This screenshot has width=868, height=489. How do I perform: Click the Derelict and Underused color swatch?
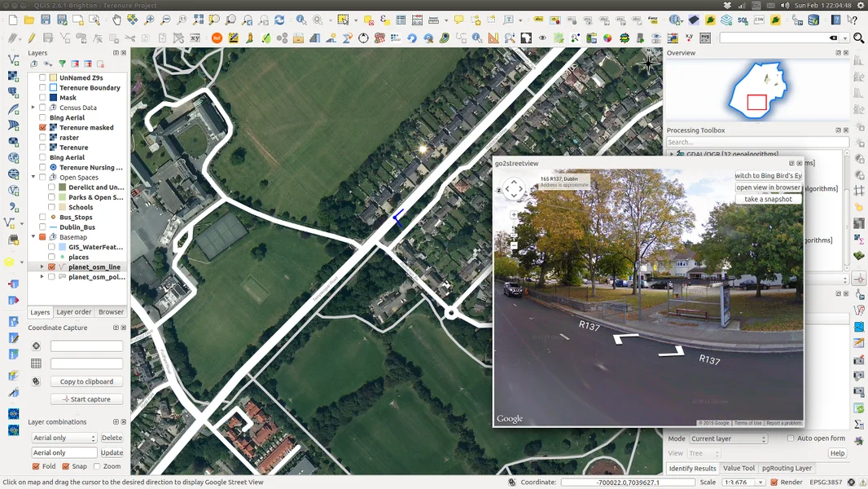[61, 188]
